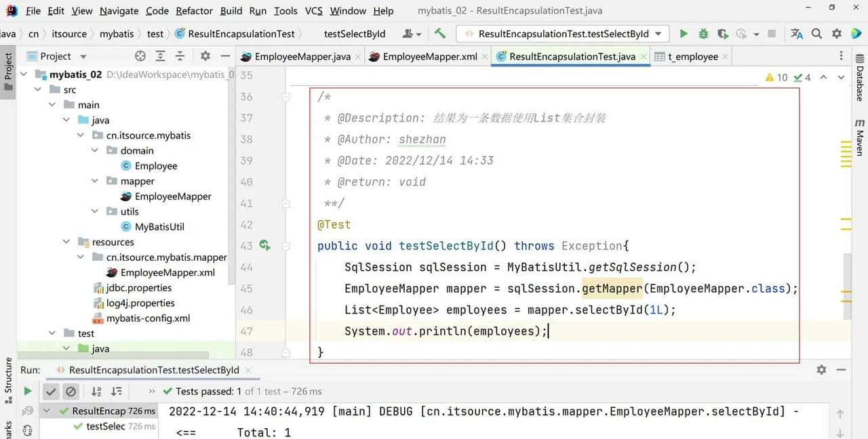Collapse the ResultEncap test node

point(45,411)
